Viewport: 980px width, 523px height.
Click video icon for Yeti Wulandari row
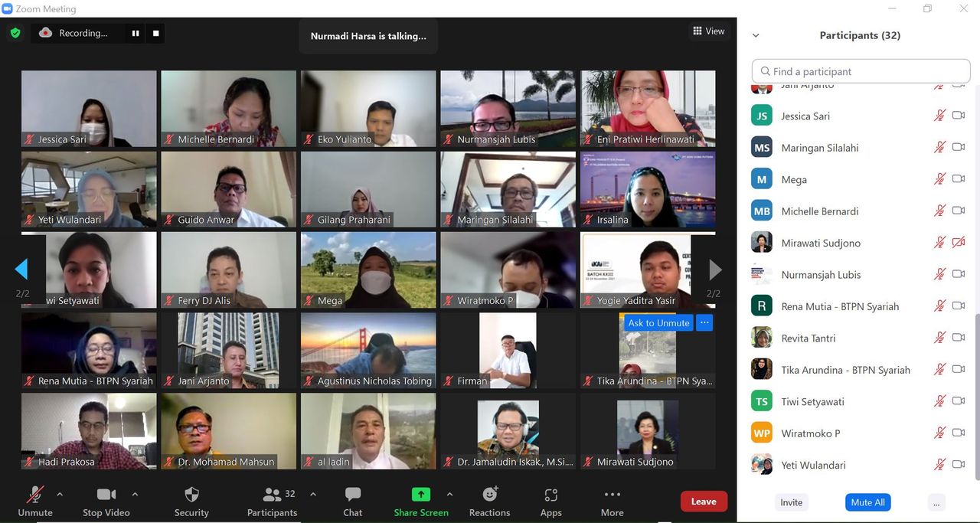point(959,465)
